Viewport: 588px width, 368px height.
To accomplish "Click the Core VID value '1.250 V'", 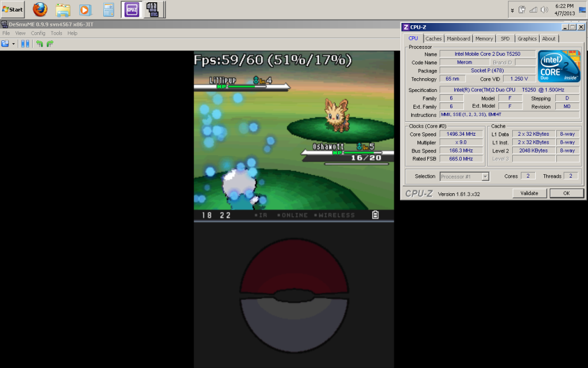I will coord(519,79).
